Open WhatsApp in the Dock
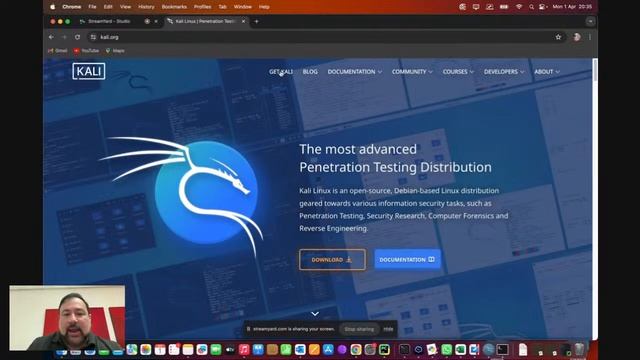The height and width of the screenshot is (360, 640). pos(447,349)
